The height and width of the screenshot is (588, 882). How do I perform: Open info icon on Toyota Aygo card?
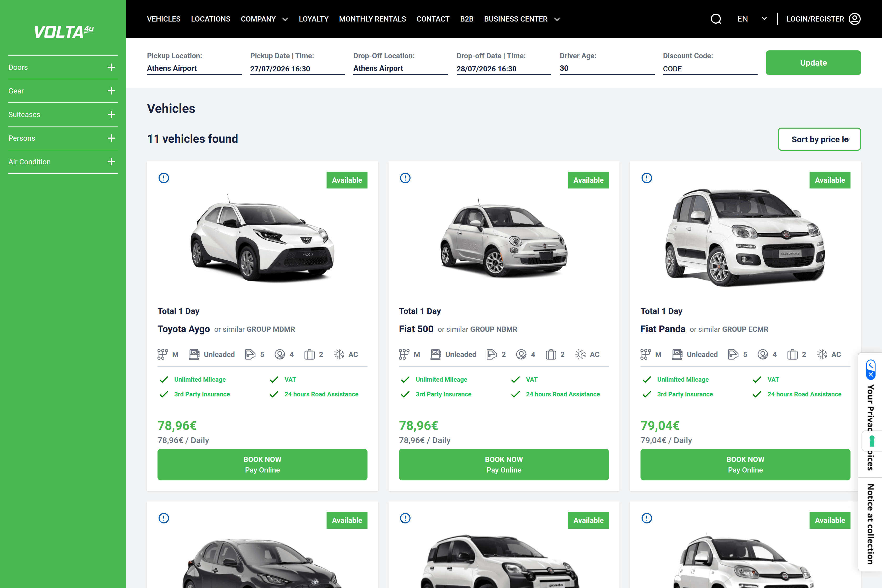pos(164,178)
